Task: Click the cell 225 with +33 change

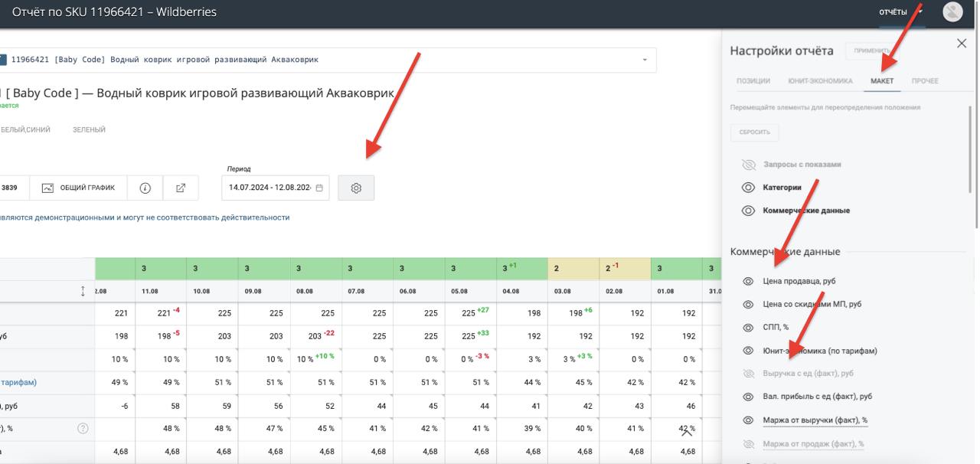Action: tap(471, 336)
